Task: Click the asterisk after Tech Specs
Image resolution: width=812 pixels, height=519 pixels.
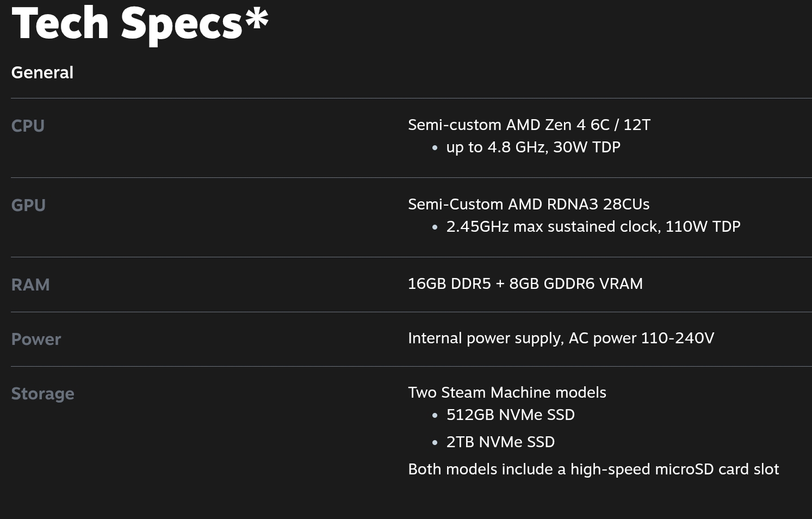Action: click(x=257, y=19)
